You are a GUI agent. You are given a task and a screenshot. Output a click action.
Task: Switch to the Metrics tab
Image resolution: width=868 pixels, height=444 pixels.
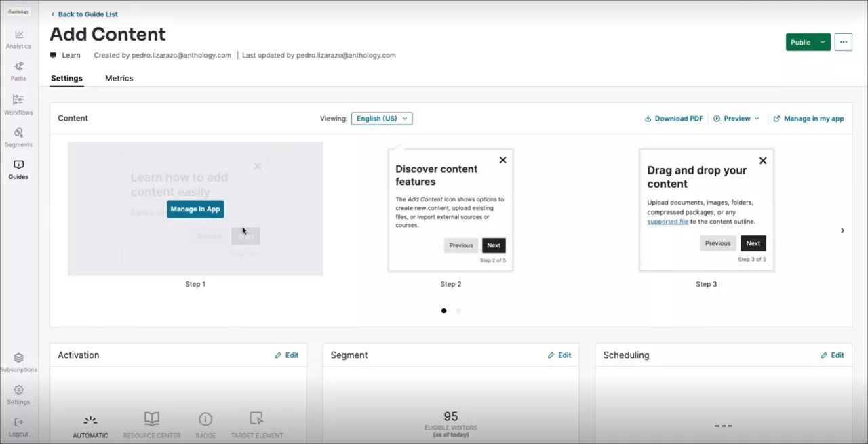[119, 79]
